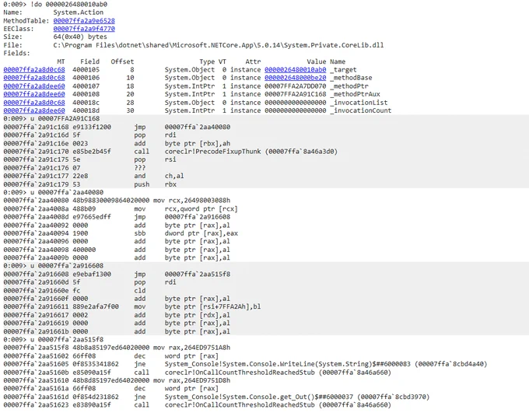529x420 pixels.
Task: Open the MT link in the _target row
Action: click(34, 70)
